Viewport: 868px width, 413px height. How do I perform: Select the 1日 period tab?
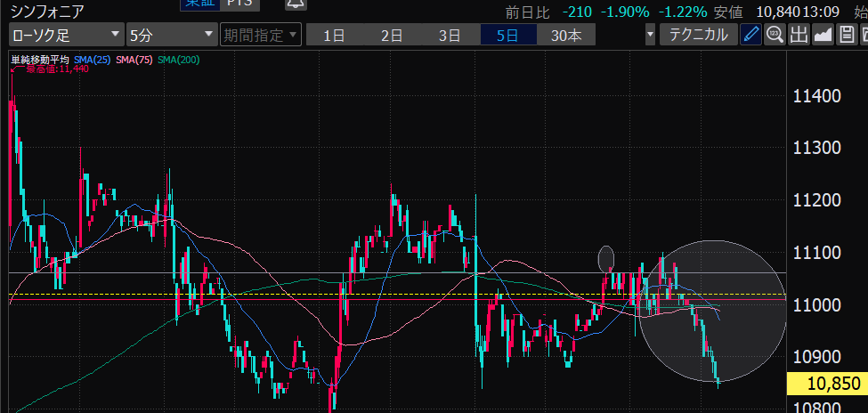(334, 36)
